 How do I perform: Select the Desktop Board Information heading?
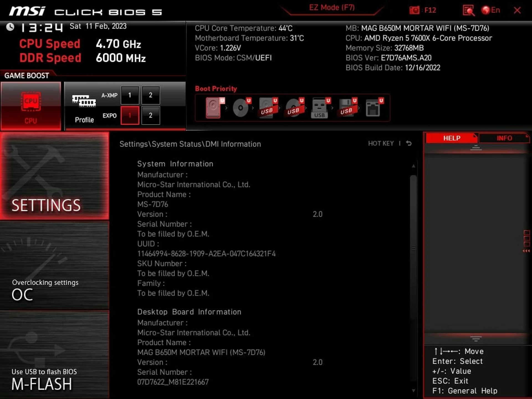[x=189, y=312]
